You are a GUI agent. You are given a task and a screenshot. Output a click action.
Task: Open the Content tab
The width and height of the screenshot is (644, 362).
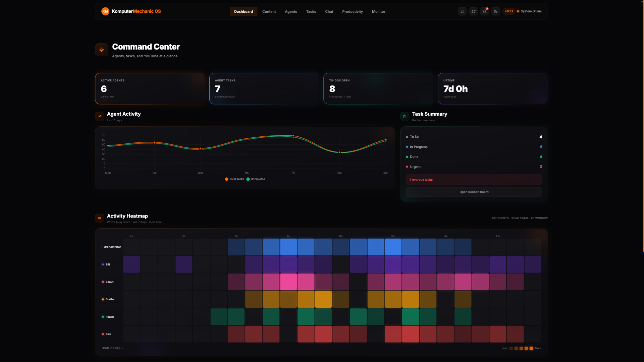(x=269, y=11)
